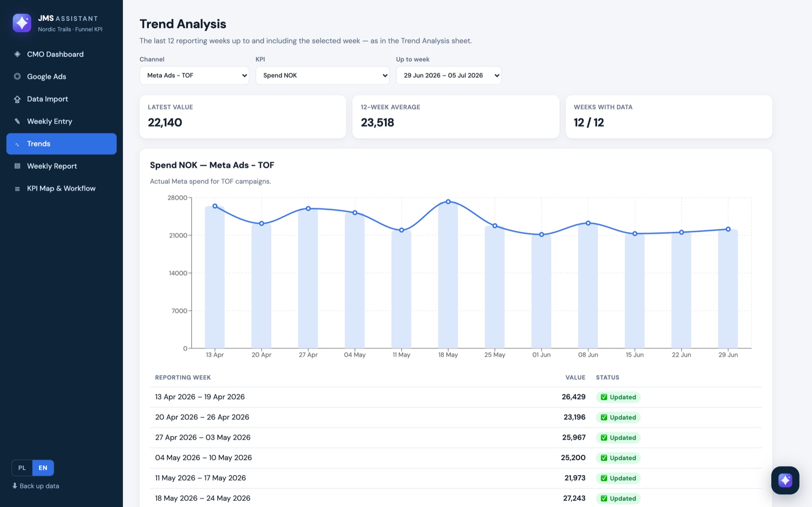
Task: Click the 27 Apr bar in the chart
Action: [x=308, y=278]
